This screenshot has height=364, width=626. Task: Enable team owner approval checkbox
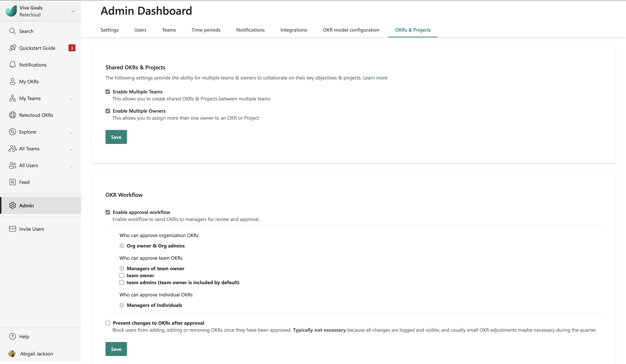(122, 275)
